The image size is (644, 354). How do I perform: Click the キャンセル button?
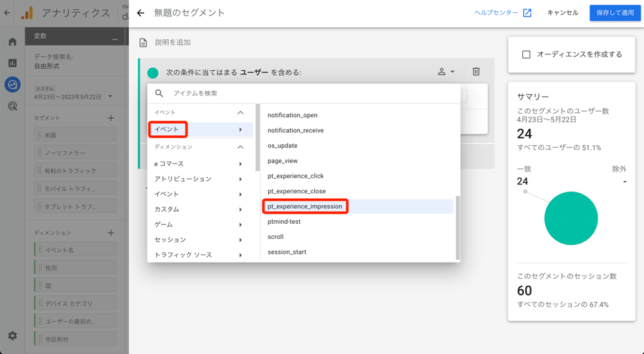(562, 13)
